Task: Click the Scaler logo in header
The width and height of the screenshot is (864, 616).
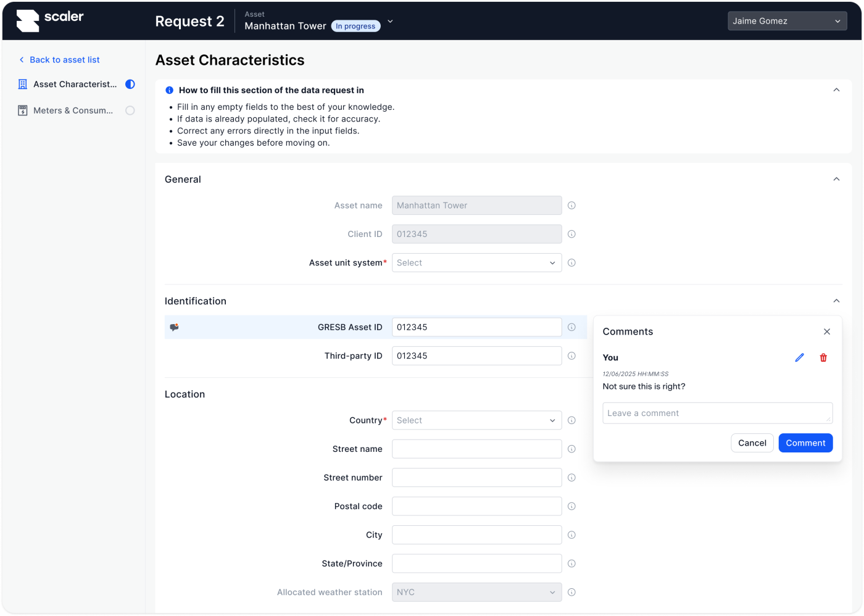Action: (50, 20)
